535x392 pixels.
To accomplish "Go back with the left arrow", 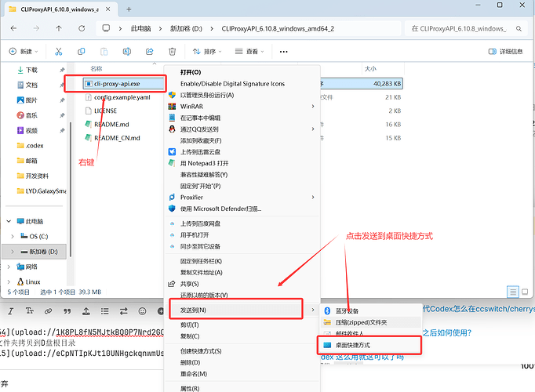I will click(x=13, y=28).
